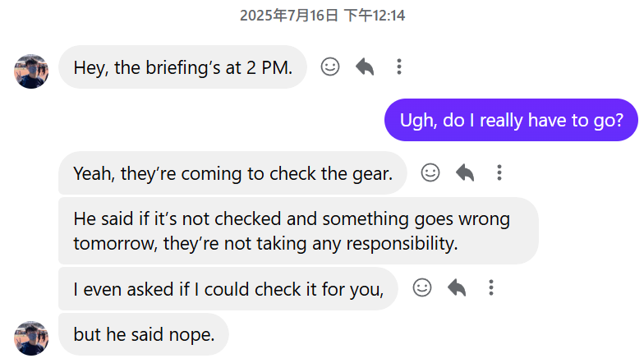
Task: Click the word "tomorrow" in the long message
Action: click(115, 244)
